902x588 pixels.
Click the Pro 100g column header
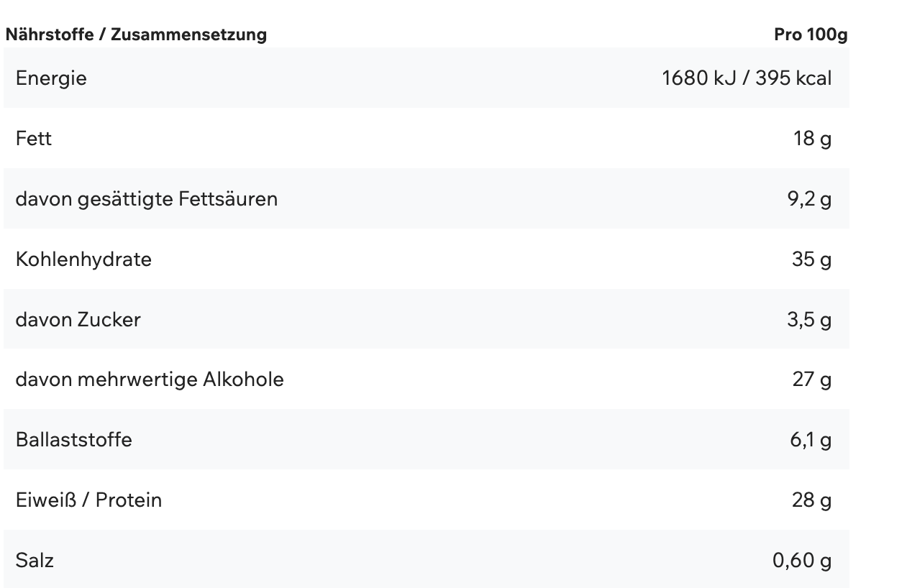tap(811, 35)
